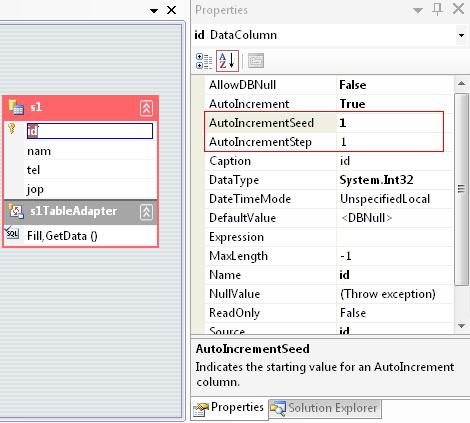Select the AutoIncrement True value
This screenshot has width=470, height=423.
394,104
